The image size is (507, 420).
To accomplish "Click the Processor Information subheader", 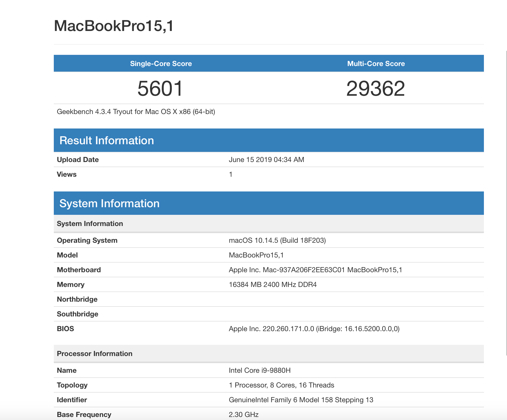I will (269, 354).
